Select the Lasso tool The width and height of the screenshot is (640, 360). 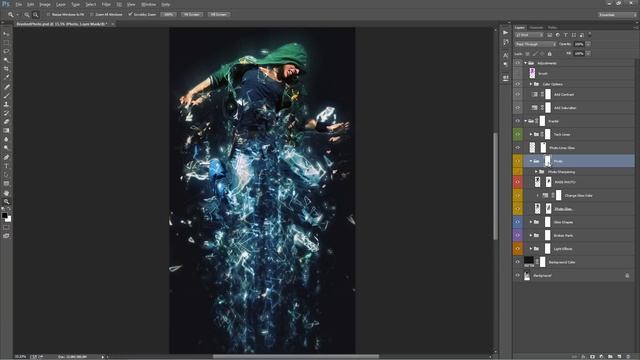click(6, 51)
